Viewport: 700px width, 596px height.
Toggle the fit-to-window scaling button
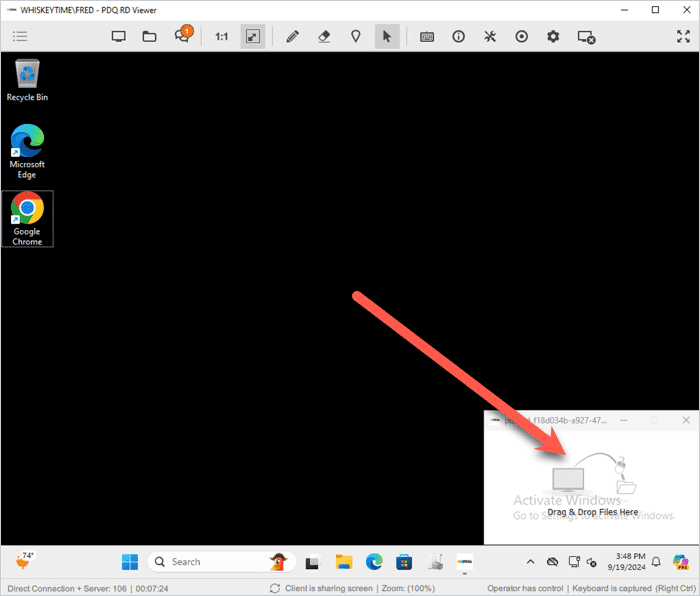click(253, 36)
